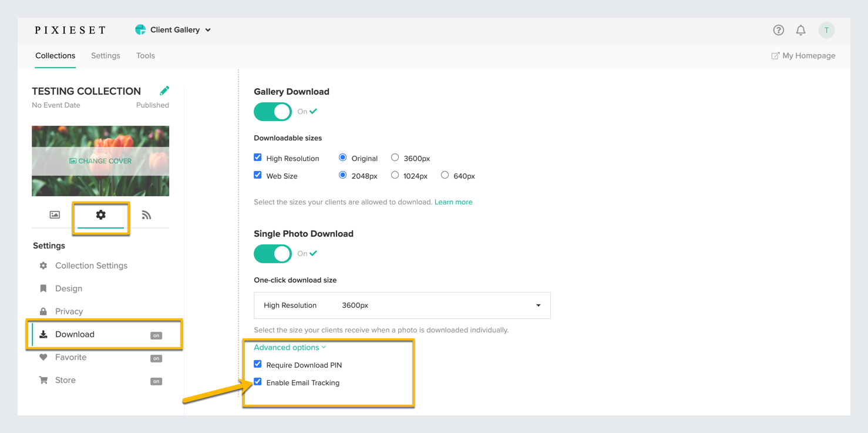Open the Learn more link
Image resolution: width=868 pixels, height=433 pixels.
point(453,202)
